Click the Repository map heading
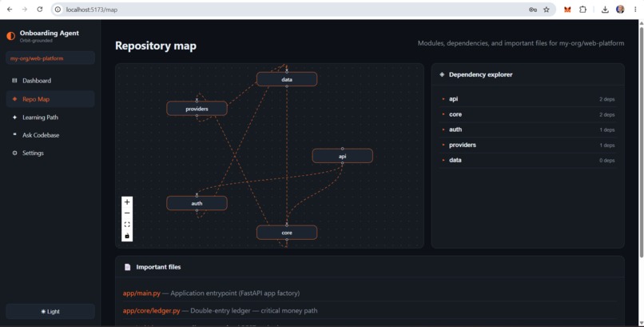 tap(156, 46)
